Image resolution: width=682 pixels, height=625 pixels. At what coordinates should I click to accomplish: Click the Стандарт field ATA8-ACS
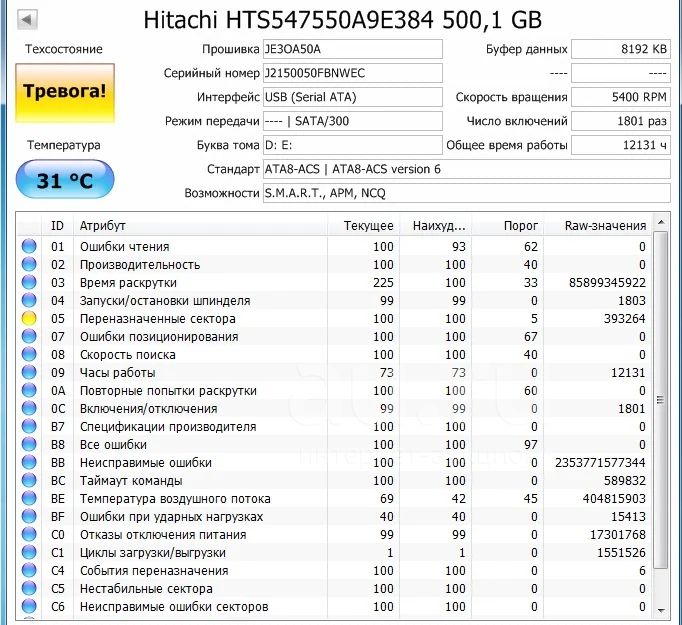coord(467,169)
